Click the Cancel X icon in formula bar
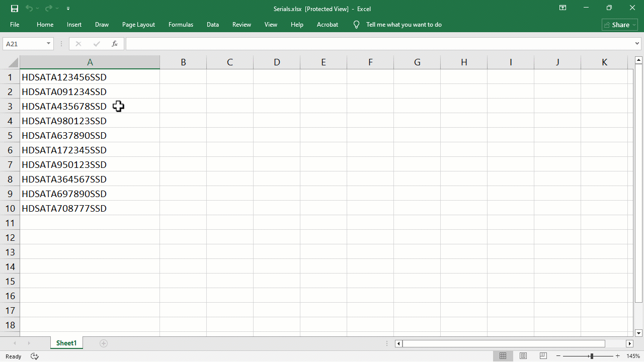 coord(78,44)
